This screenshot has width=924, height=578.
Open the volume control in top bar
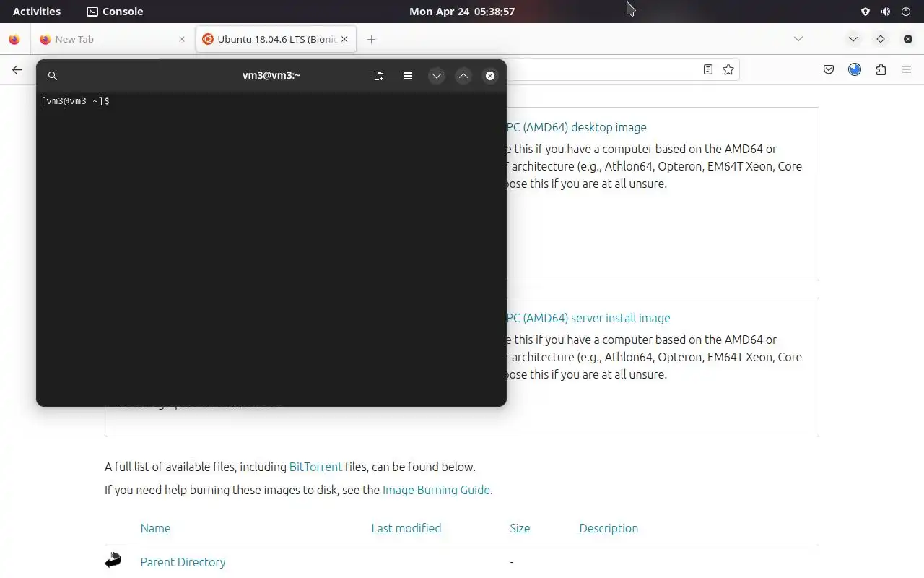(886, 12)
